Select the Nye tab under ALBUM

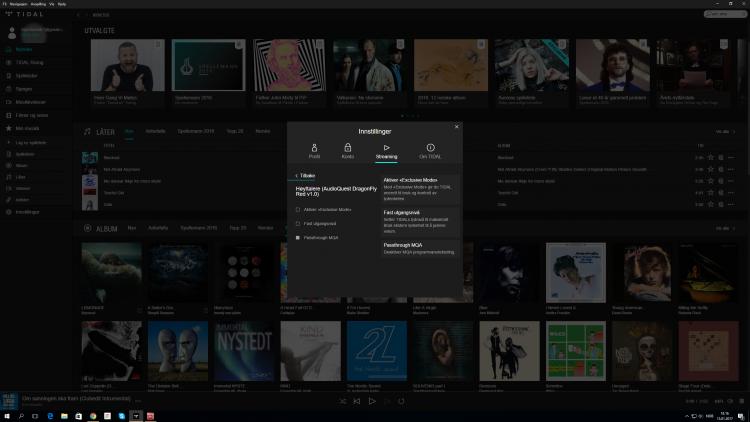click(x=132, y=228)
